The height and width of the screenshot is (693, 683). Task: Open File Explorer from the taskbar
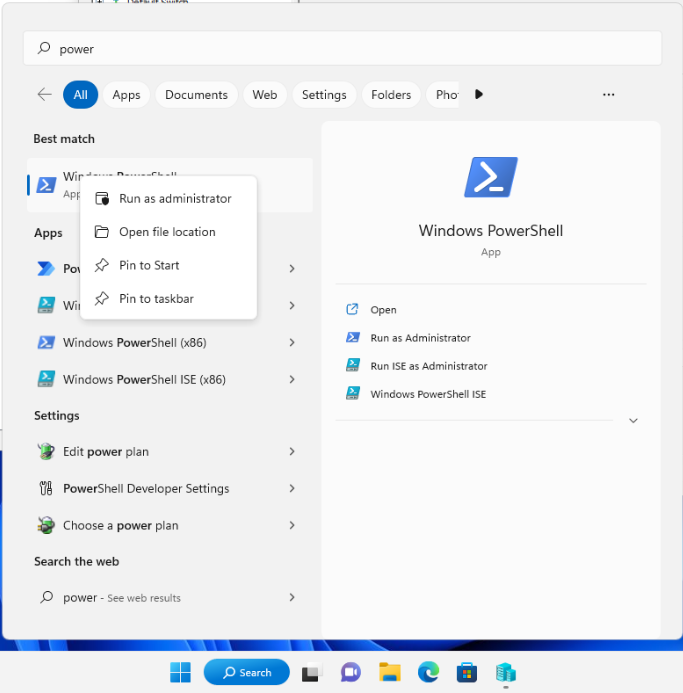[x=389, y=672]
